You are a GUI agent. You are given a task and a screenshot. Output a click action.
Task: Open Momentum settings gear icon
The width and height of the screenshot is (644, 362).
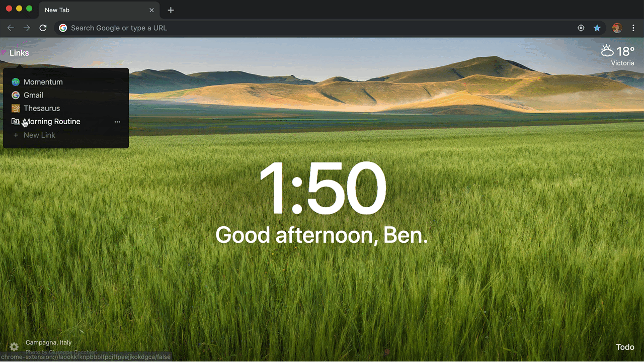pos(14,347)
